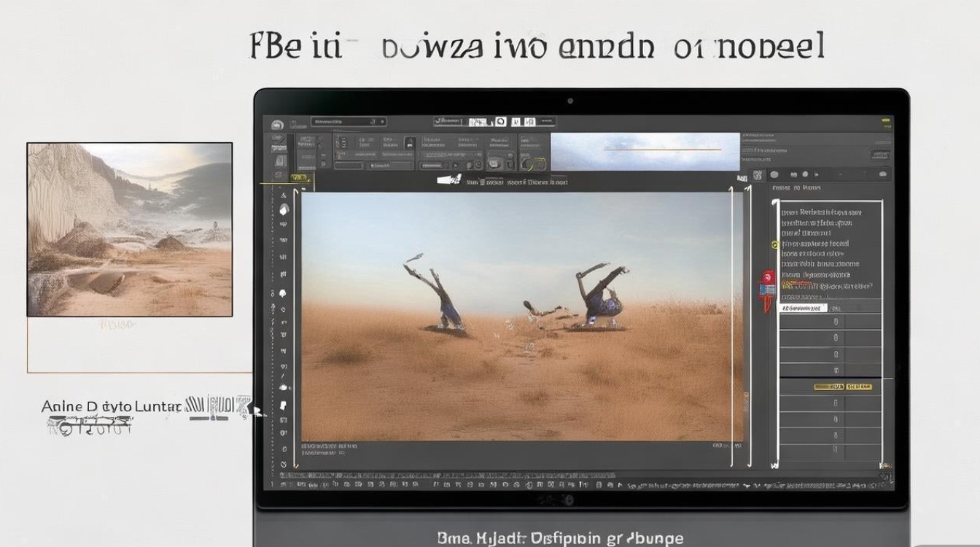The width and height of the screenshot is (980, 547).
Task: Click the circular home icon in top-left corner of app
Action: pyautogui.click(x=277, y=125)
